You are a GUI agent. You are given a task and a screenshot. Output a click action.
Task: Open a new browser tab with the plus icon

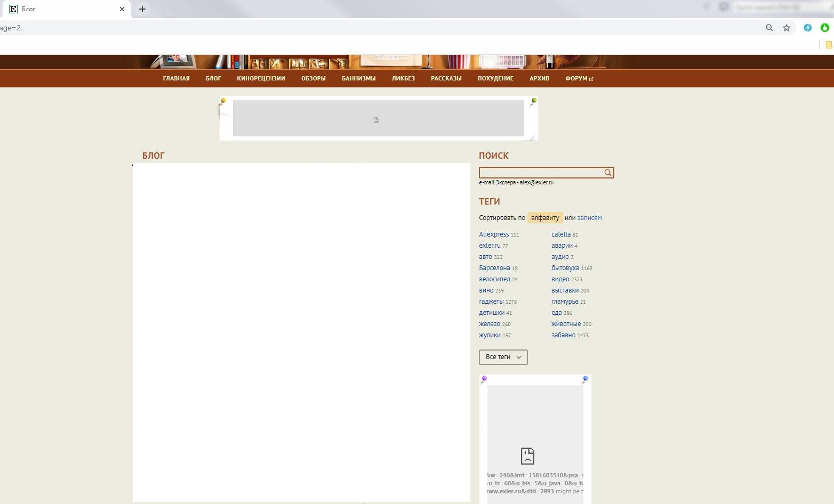click(x=142, y=9)
